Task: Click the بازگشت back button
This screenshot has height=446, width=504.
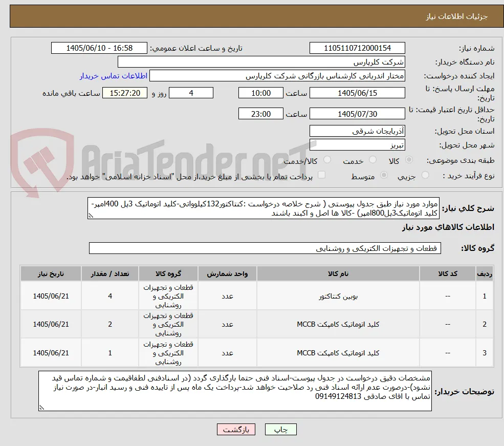Action: (236, 430)
